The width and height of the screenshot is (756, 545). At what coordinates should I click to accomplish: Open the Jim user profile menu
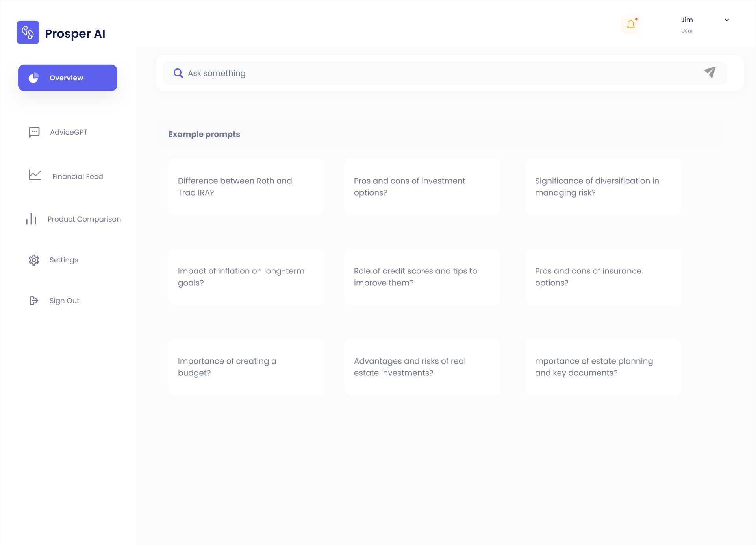pos(687,25)
